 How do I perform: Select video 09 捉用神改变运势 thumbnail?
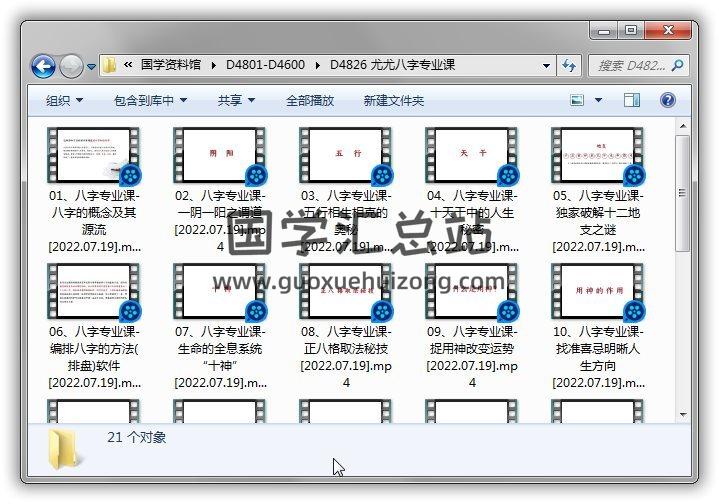click(x=472, y=291)
